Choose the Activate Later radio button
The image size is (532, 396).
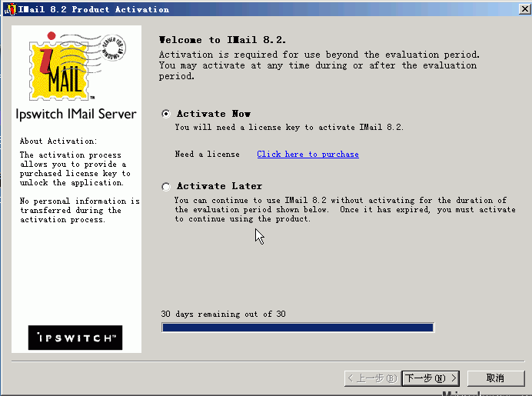tap(166, 186)
